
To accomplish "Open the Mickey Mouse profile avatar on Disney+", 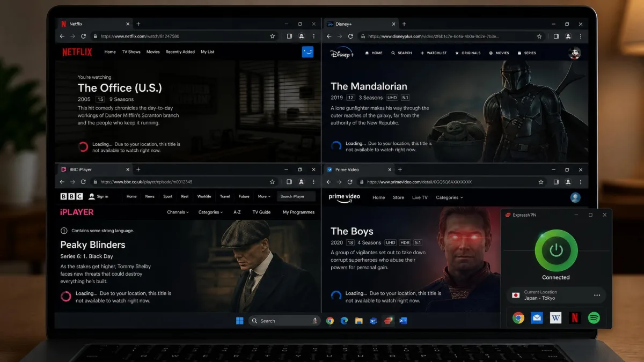I will coord(574,53).
